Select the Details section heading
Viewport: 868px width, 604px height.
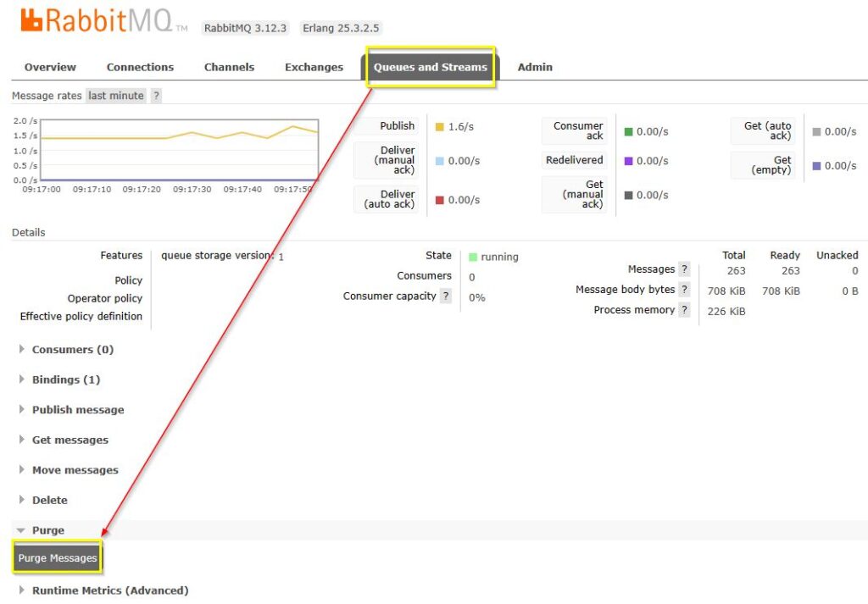coord(29,232)
